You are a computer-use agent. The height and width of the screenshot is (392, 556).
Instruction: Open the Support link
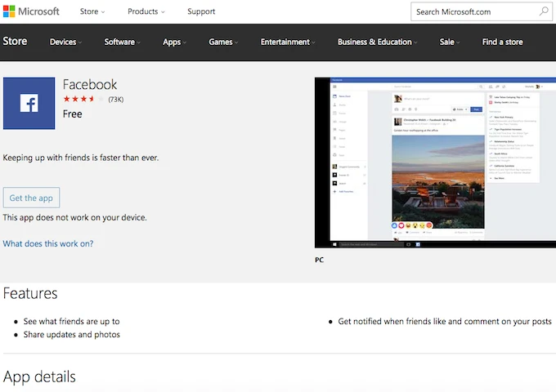pyautogui.click(x=201, y=11)
